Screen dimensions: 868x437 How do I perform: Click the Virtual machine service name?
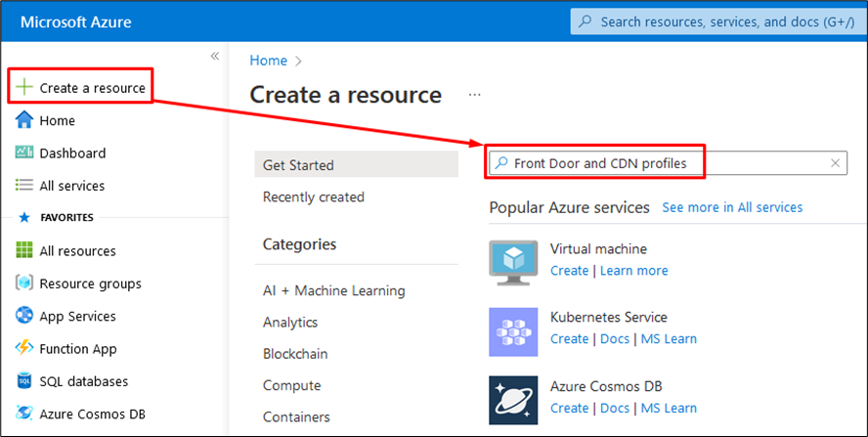(x=598, y=248)
